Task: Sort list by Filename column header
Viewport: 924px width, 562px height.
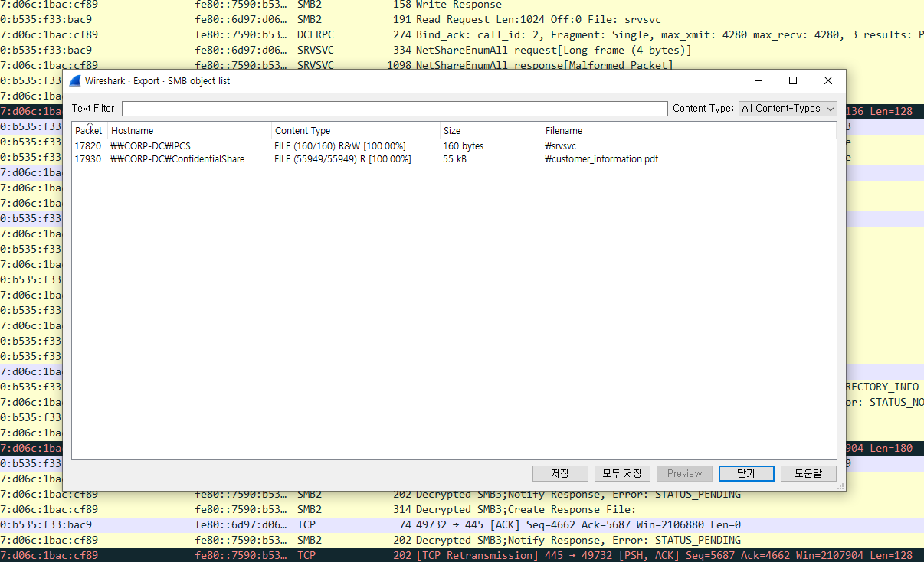Action: point(689,130)
